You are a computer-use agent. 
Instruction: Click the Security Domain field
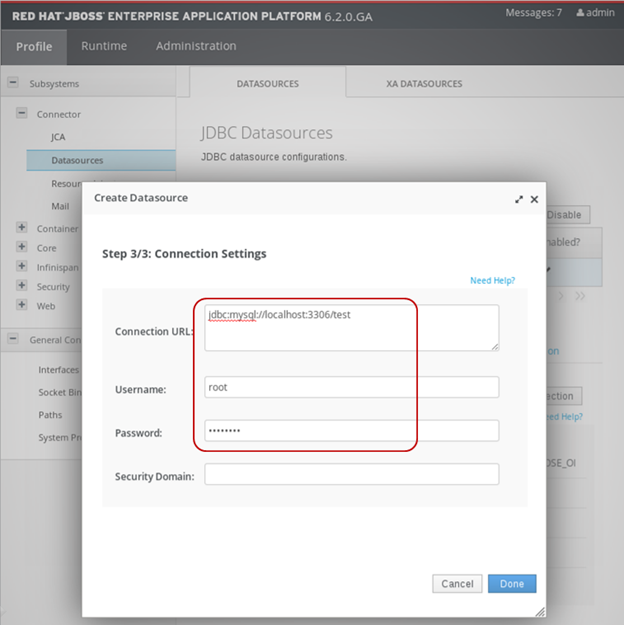[x=351, y=475]
